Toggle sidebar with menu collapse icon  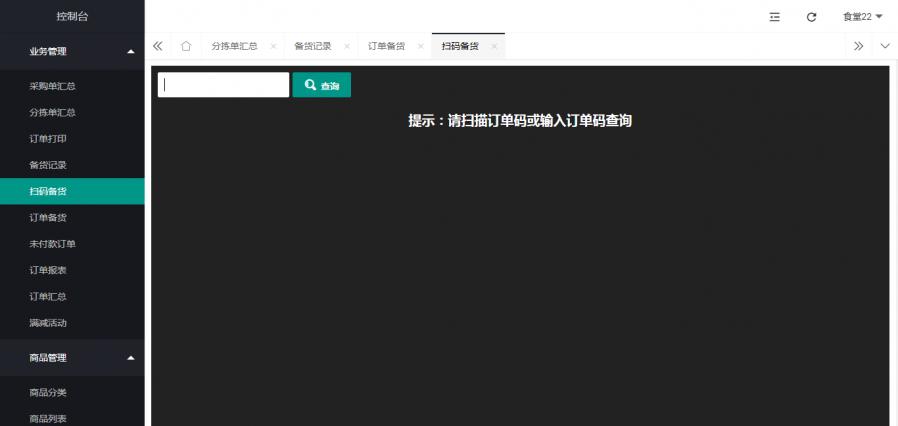pyautogui.click(x=774, y=17)
